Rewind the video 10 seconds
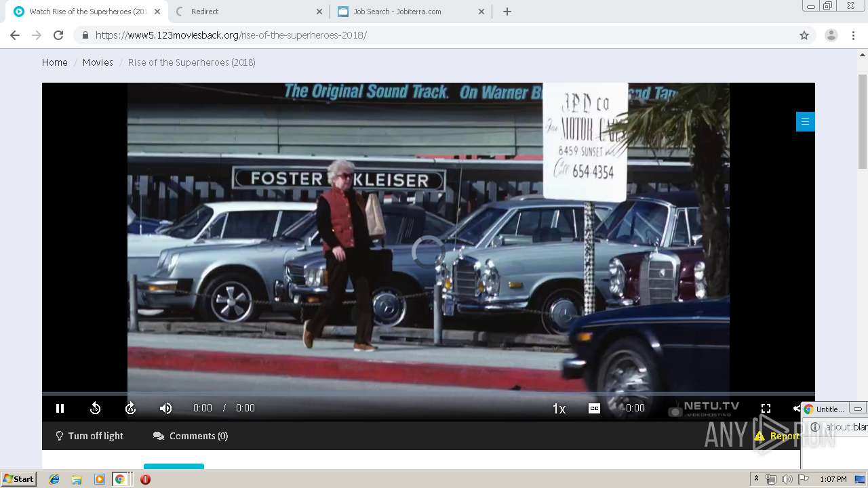The width and height of the screenshot is (868, 488). pyautogui.click(x=96, y=408)
